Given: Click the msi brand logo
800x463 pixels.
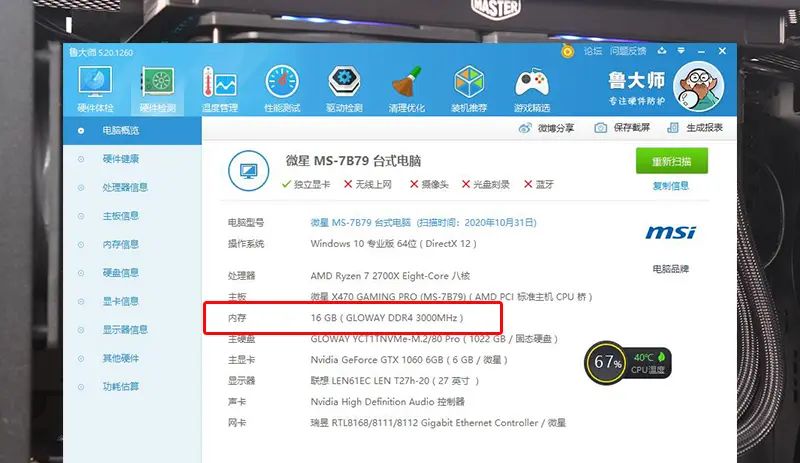Looking at the screenshot, I should coord(670,233).
